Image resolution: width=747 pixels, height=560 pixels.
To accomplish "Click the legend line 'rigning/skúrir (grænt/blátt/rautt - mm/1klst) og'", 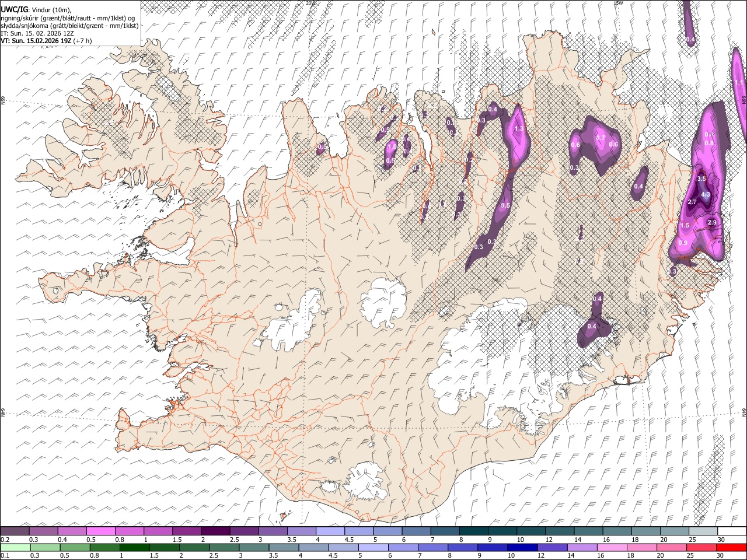I will (68, 17).
